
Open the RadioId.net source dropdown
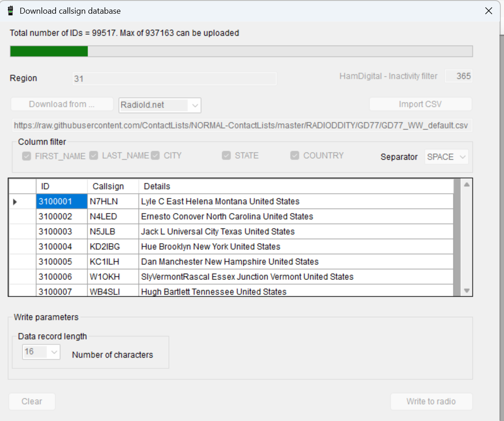(195, 105)
